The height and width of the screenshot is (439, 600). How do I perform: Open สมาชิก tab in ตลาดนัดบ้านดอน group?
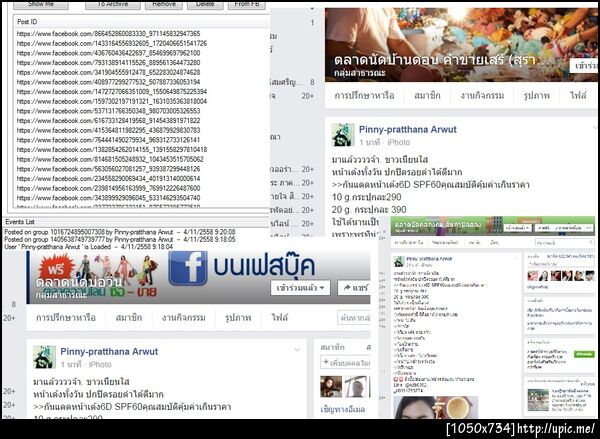pos(427,95)
